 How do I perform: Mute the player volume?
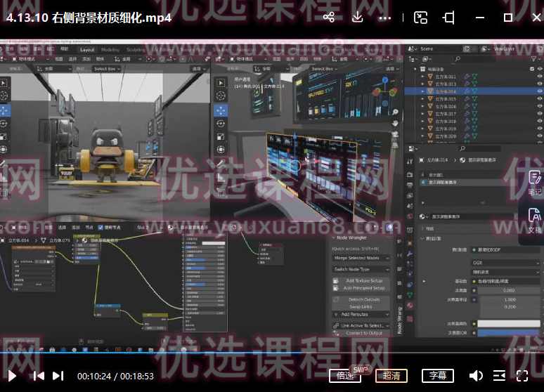(476, 376)
